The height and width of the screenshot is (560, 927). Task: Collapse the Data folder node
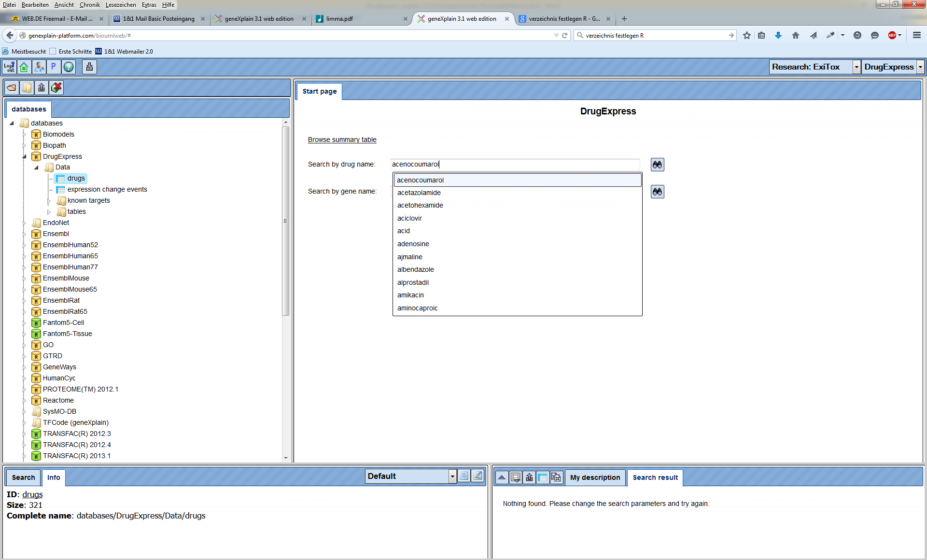[x=36, y=168]
